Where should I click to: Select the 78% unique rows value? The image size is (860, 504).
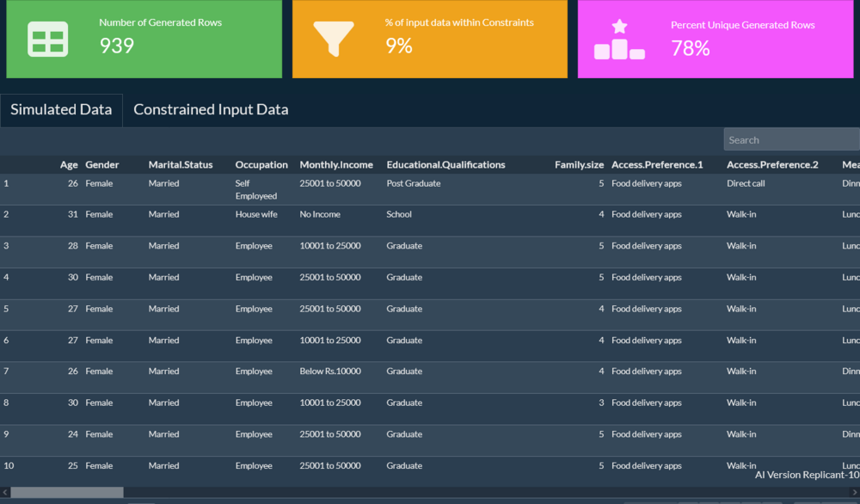(691, 48)
